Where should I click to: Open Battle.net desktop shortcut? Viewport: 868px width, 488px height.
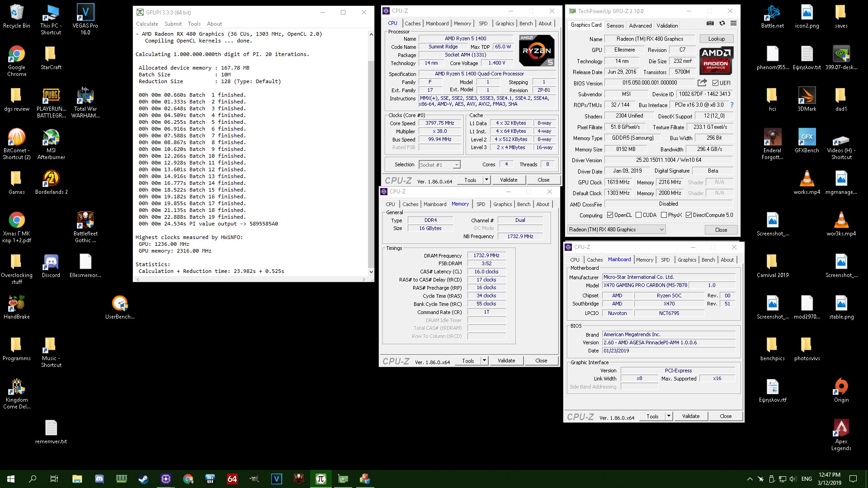click(773, 17)
